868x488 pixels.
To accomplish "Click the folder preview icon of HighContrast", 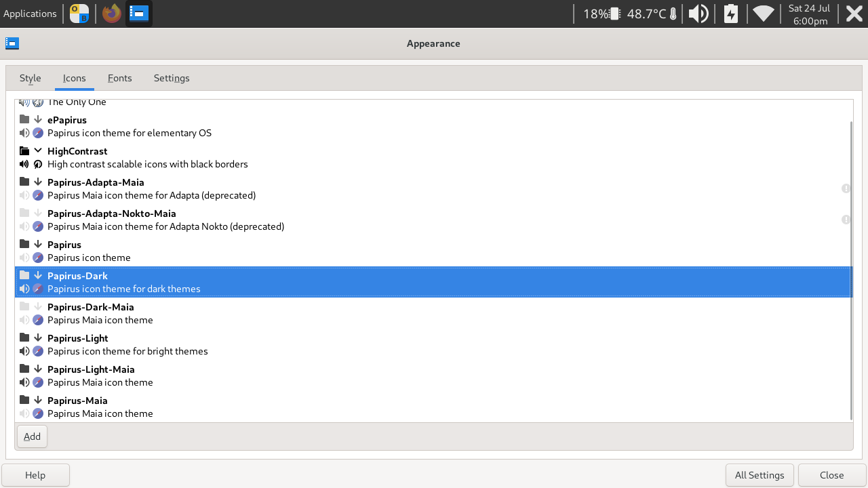I will click(x=24, y=150).
